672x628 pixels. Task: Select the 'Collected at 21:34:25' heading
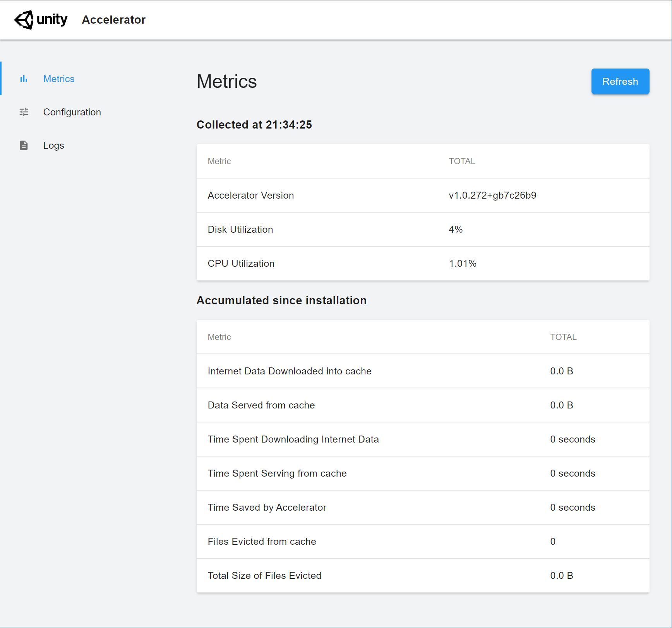(254, 125)
